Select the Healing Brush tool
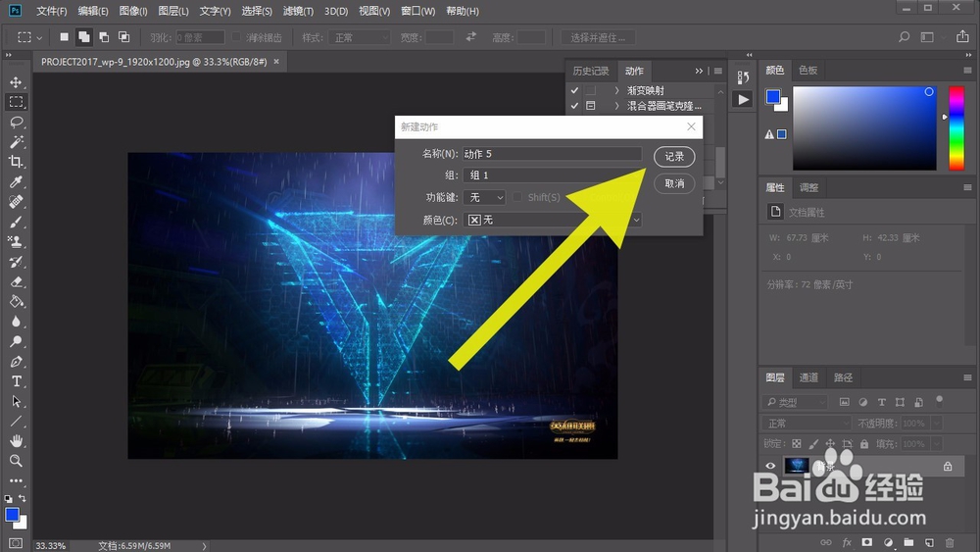980x552 pixels. click(x=17, y=202)
